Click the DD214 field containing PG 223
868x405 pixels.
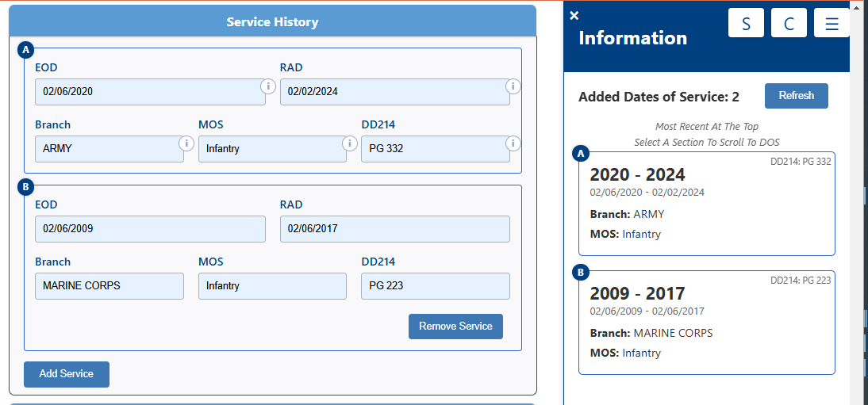435,286
